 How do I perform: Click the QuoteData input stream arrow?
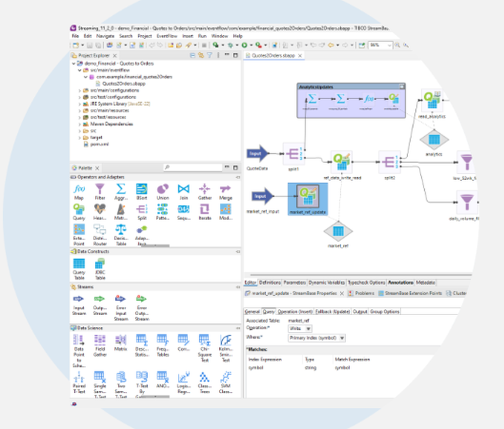click(x=258, y=154)
